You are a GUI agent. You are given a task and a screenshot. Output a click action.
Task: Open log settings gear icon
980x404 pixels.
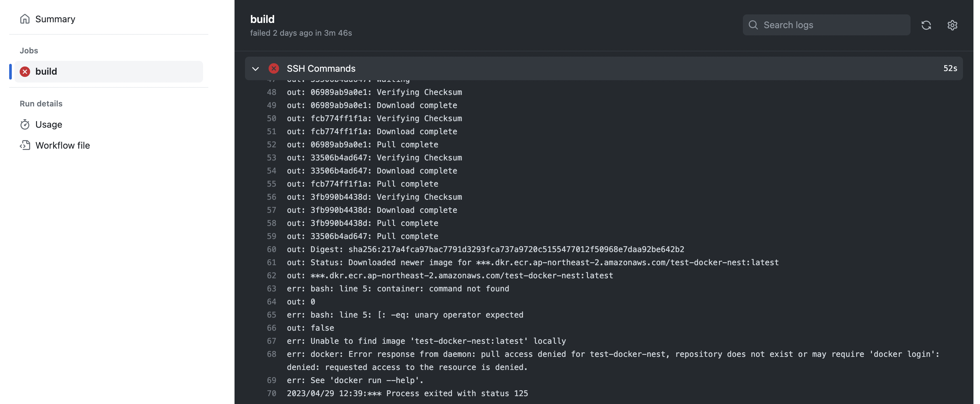[x=952, y=25]
